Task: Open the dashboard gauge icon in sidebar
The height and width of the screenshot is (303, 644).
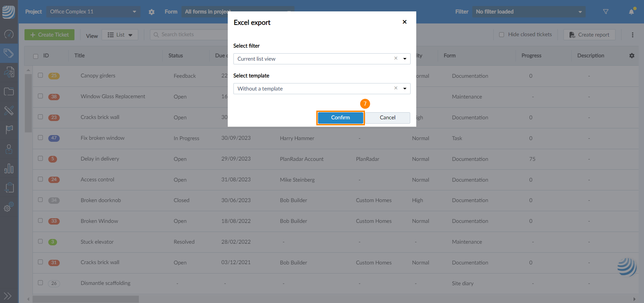Action: click(x=9, y=34)
